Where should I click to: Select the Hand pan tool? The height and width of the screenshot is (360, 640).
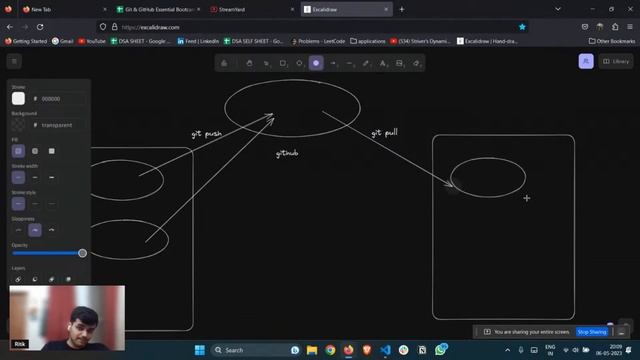pos(249,63)
